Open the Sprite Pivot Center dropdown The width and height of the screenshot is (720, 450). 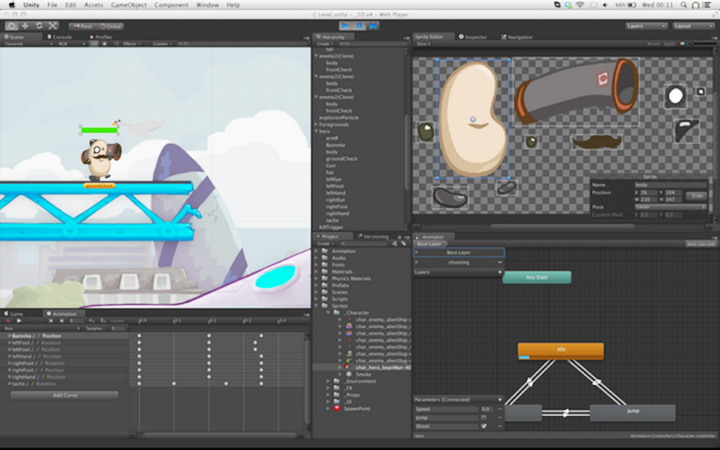coord(671,207)
